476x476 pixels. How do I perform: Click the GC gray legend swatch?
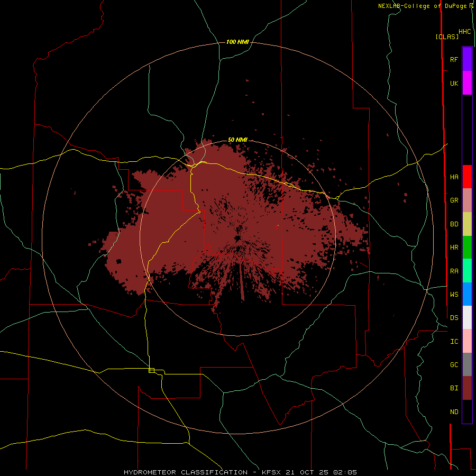tap(467, 364)
